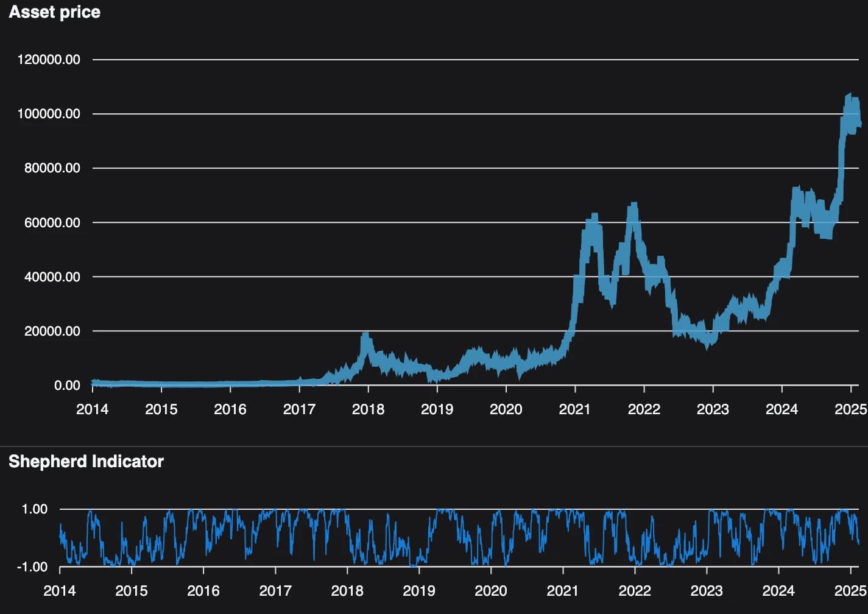The height and width of the screenshot is (614, 868).
Task: Pick 2018 on the Shepherd Indicator x-axis
Action: (347, 591)
